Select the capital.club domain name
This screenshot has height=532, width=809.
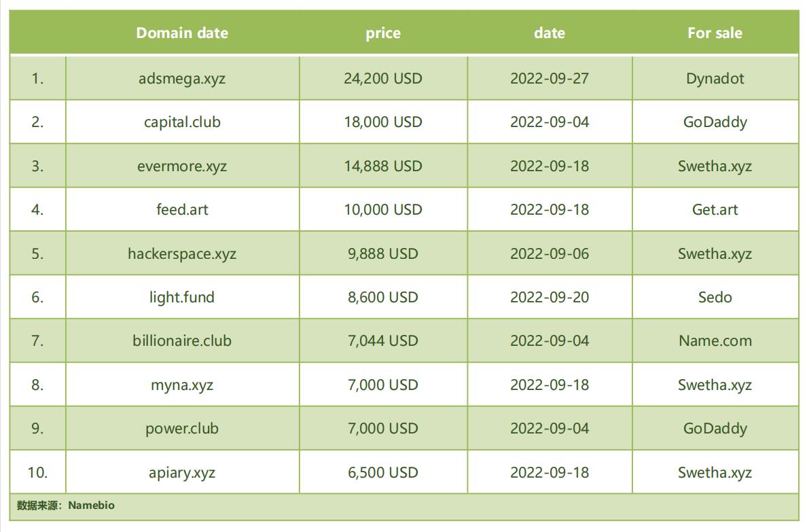[182, 122]
